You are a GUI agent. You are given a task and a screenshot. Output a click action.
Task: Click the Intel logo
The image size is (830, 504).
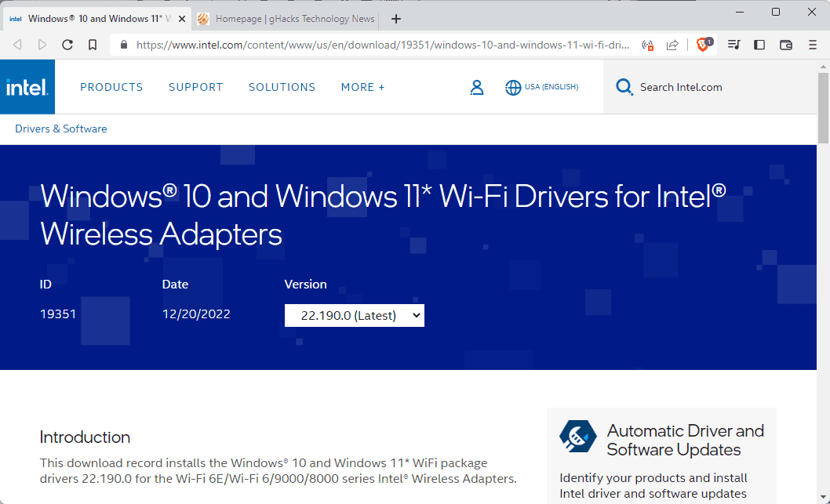tap(27, 87)
